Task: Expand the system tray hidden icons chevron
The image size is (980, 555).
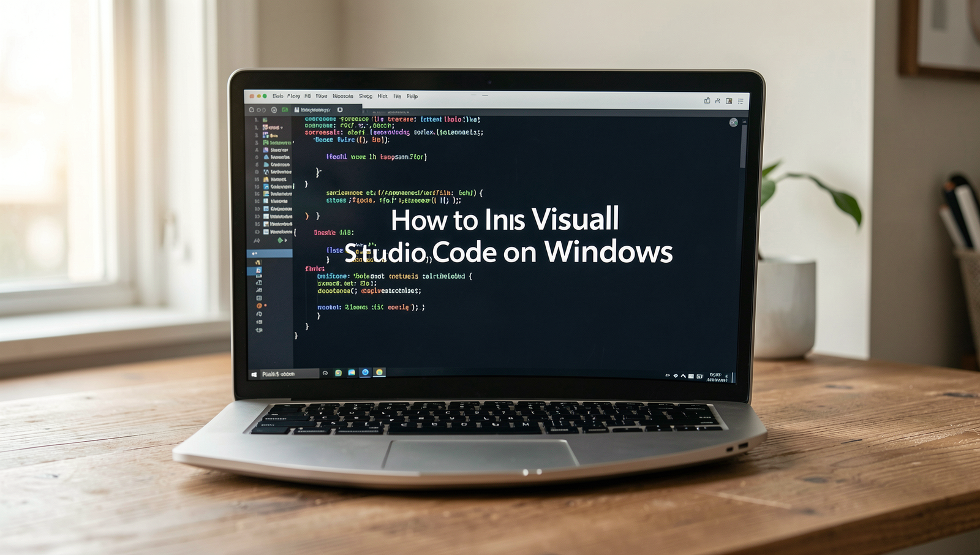Action: (684, 376)
